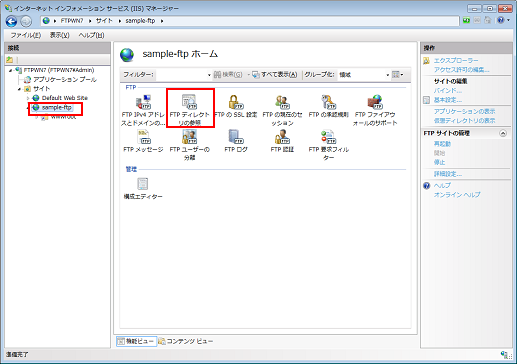Click View Virtual Directories link
Viewport: 517px width, 364px height.
[464, 120]
